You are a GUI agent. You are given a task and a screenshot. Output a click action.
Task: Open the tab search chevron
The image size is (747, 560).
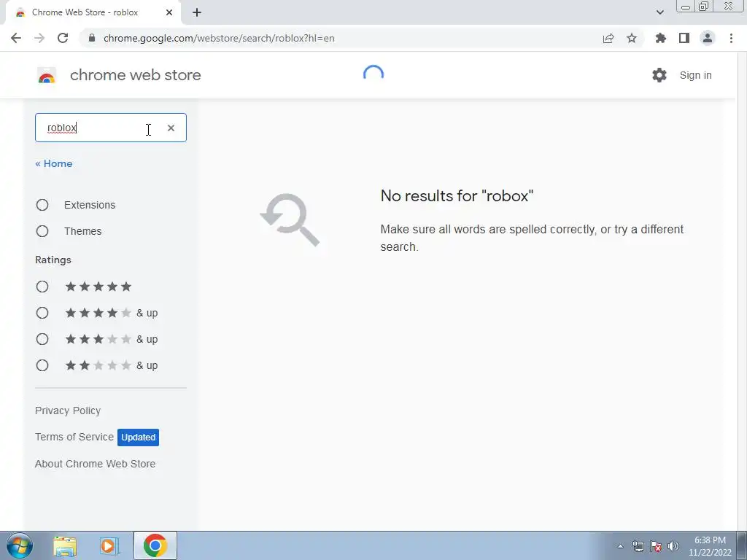click(659, 12)
